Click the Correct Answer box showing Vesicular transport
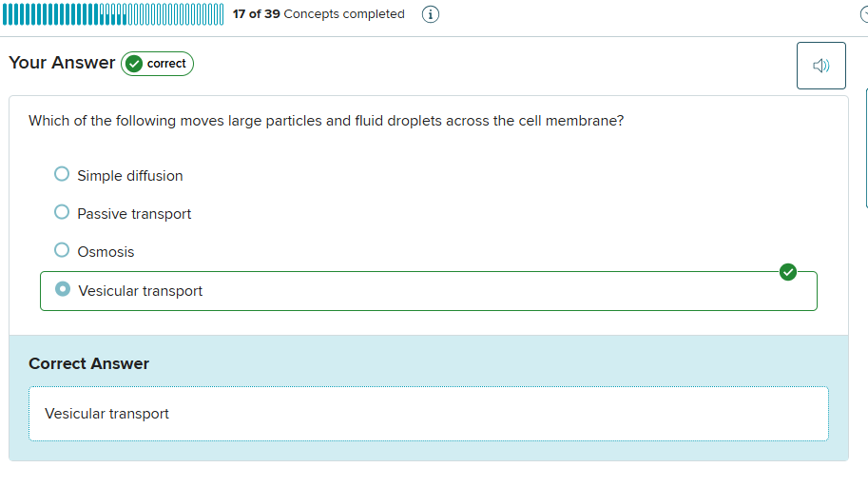 [428, 414]
